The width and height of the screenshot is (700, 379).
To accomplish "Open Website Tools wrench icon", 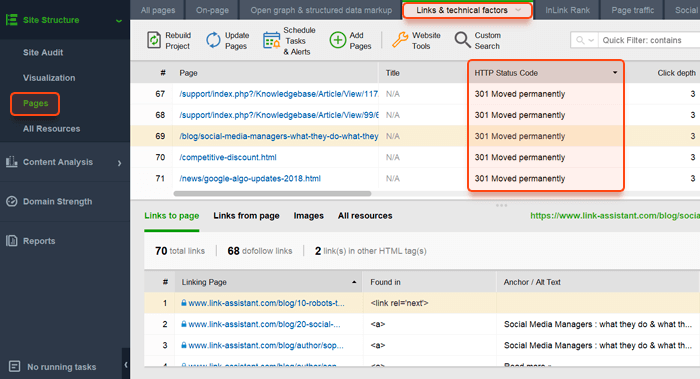I will [400, 40].
